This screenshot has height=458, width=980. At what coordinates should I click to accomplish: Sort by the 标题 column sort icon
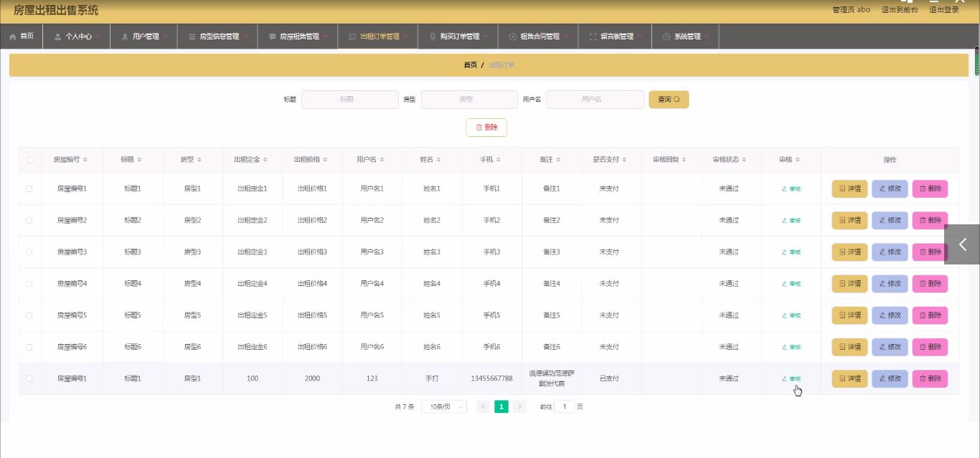(140, 160)
